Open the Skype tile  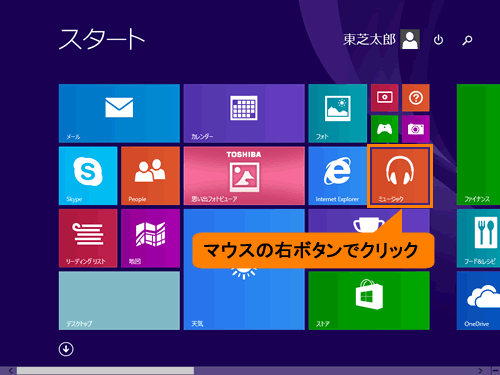pyautogui.click(x=88, y=176)
